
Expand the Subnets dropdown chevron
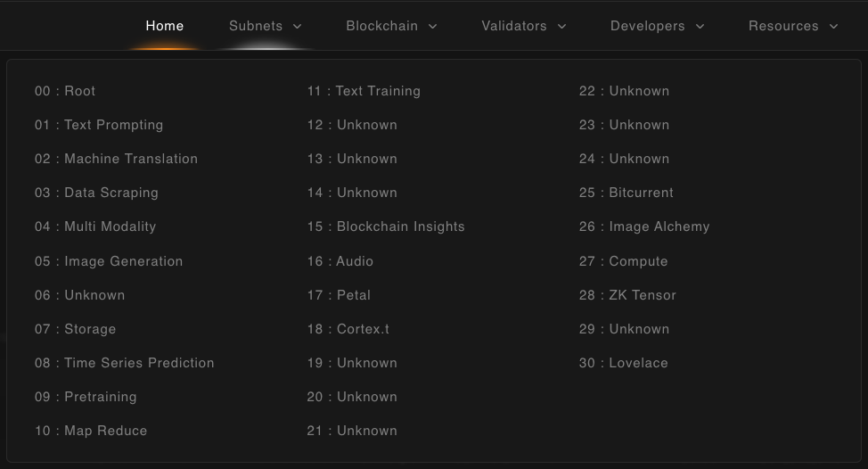[298, 27]
